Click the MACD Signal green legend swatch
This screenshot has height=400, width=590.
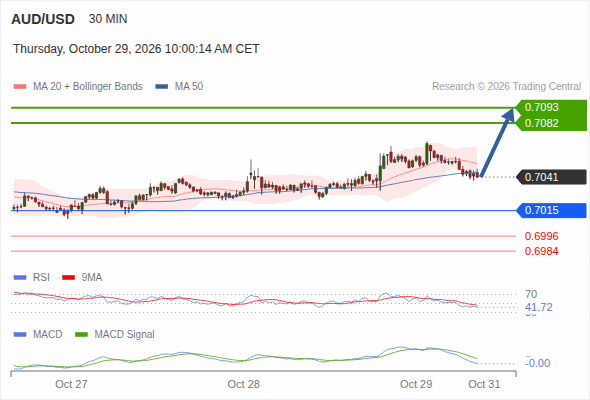pos(81,335)
